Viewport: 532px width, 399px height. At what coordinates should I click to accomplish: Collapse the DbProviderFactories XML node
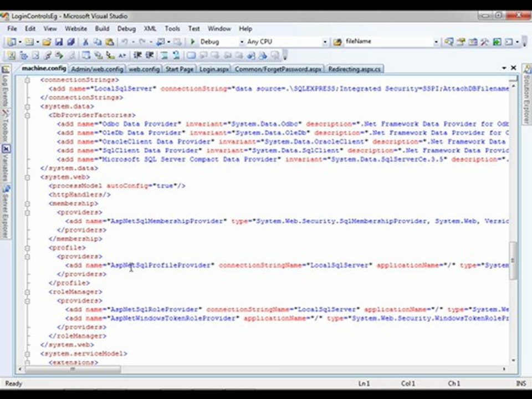pyautogui.click(x=27, y=115)
